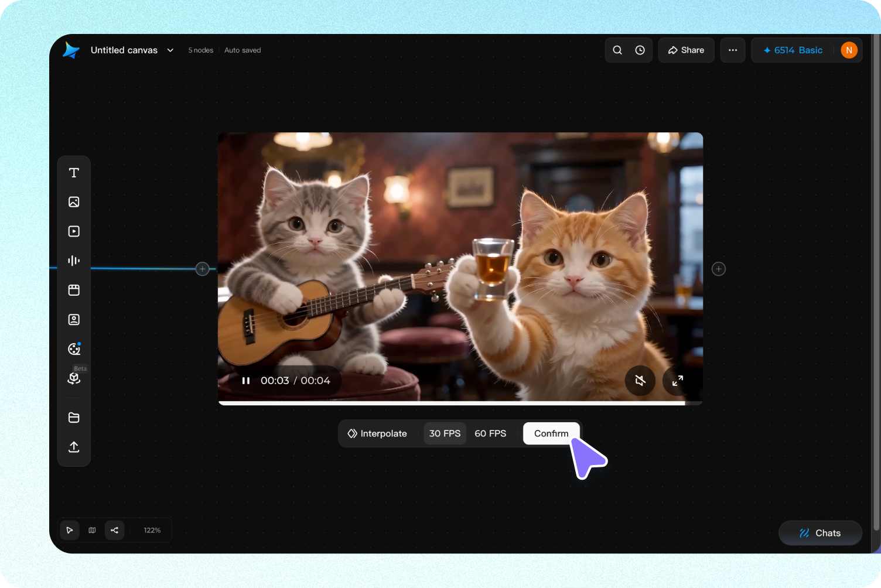Click the Share button
Viewport: 881px width, 588px height.
(686, 50)
